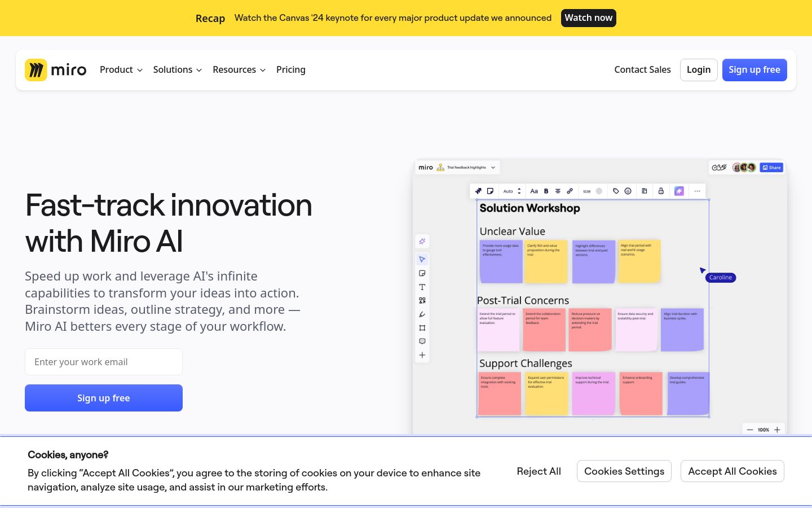Click the Auto font size stepper in board toolbar
The width and height of the screenshot is (812, 508).
tap(519, 191)
